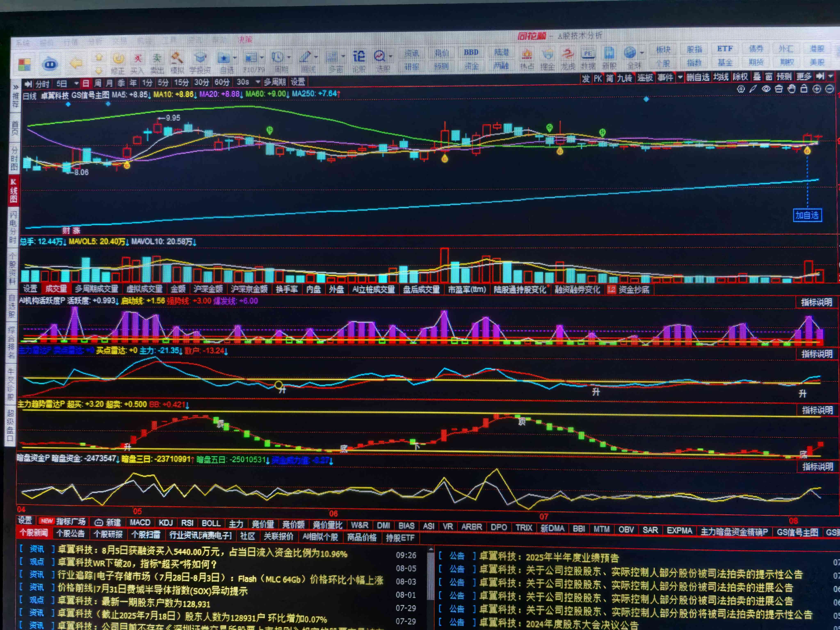Open the 模拟 simulated trading gavel icon
The width and height of the screenshot is (840, 630).
177,63
